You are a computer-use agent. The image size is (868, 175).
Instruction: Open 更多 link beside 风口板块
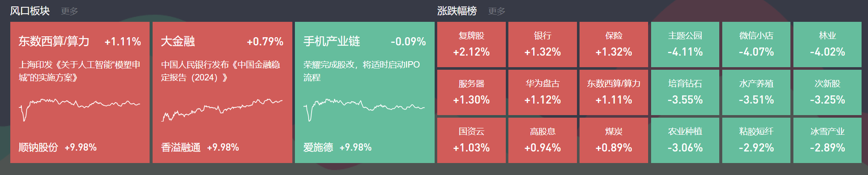point(69,11)
